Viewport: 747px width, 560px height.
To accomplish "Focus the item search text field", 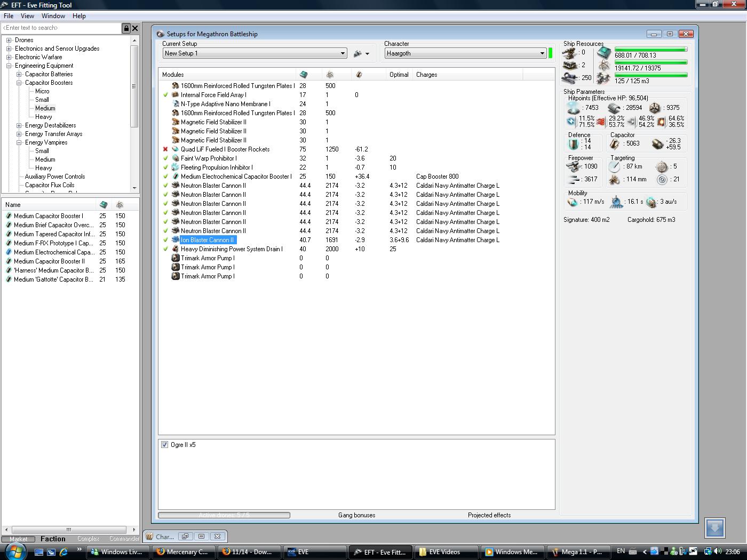I will [x=61, y=28].
